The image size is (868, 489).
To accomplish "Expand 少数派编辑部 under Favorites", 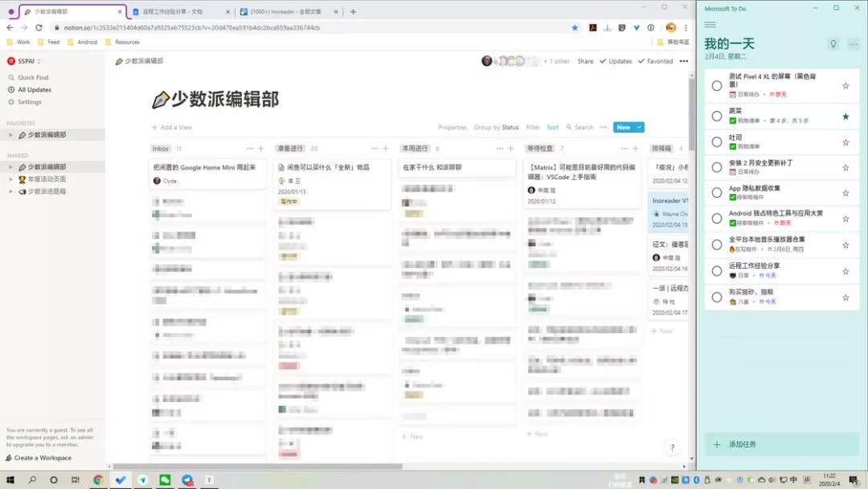I will 10,134.
